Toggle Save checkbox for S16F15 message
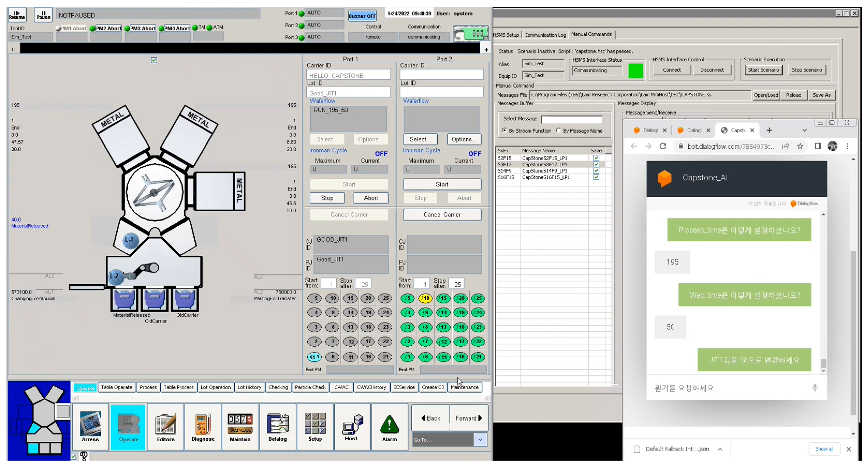Viewport: 868px width, 466px height. [x=596, y=177]
